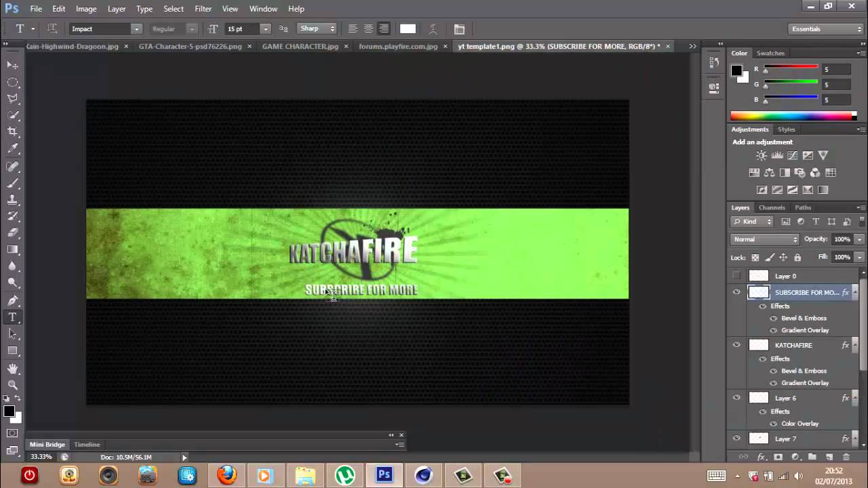Select the Hand tool
The width and height of the screenshot is (868, 488).
[x=12, y=369]
